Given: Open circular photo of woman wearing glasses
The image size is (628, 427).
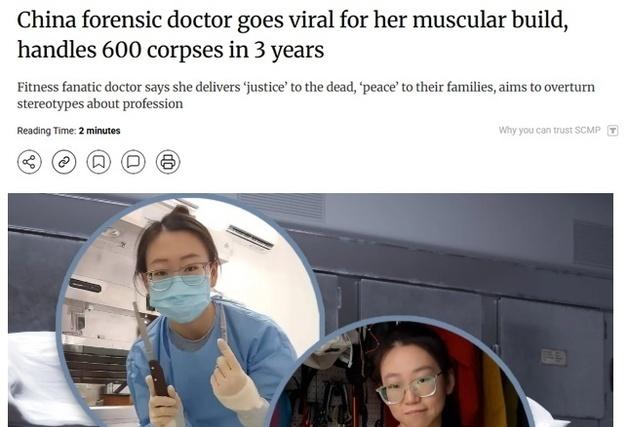Looking at the screenshot, I should (x=401, y=373).
